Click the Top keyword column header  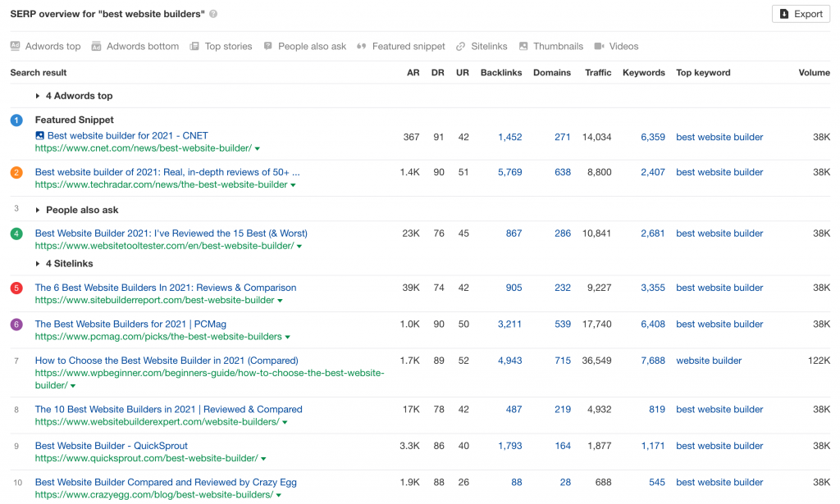pyautogui.click(x=703, y=73)
